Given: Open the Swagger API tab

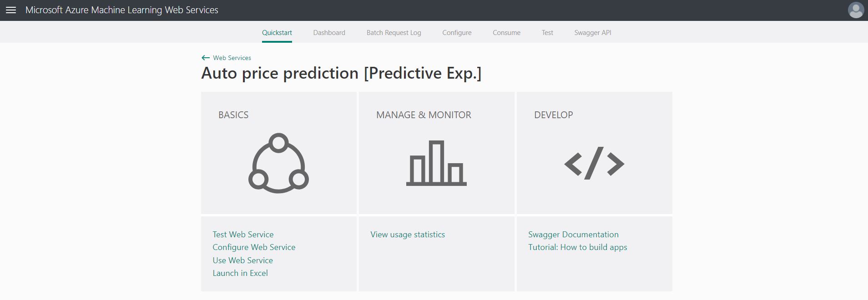Looking at the screenshot, I should click(593, 33).
